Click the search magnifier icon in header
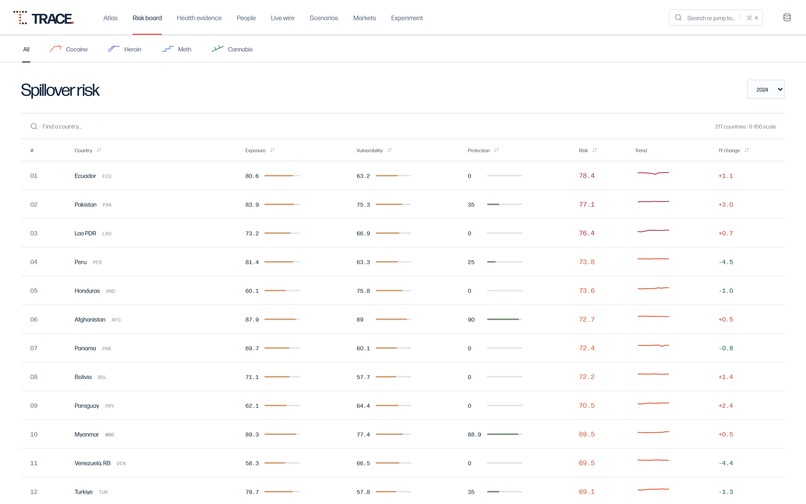 coord(678,17)
